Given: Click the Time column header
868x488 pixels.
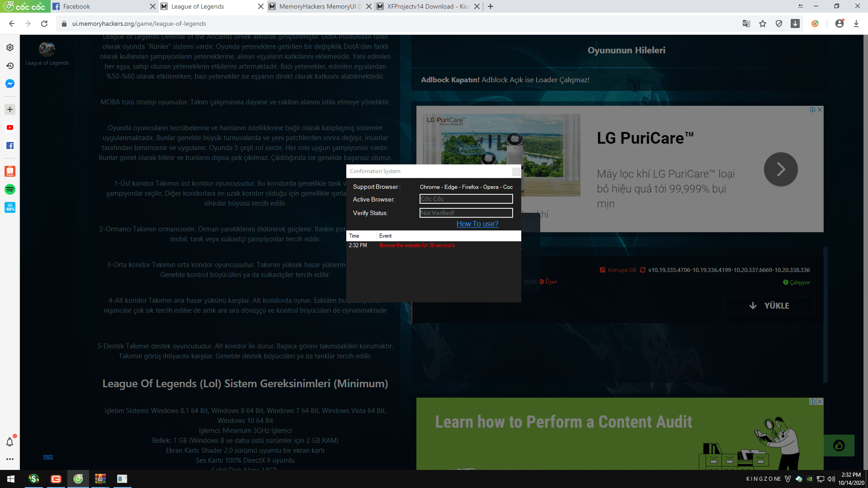Looking at the screenshot, I should 361,236.
